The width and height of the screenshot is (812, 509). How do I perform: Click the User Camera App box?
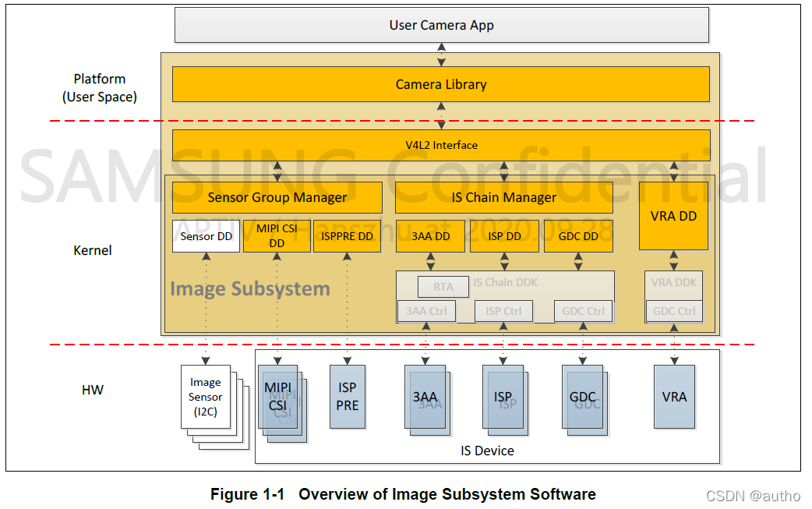442,25
